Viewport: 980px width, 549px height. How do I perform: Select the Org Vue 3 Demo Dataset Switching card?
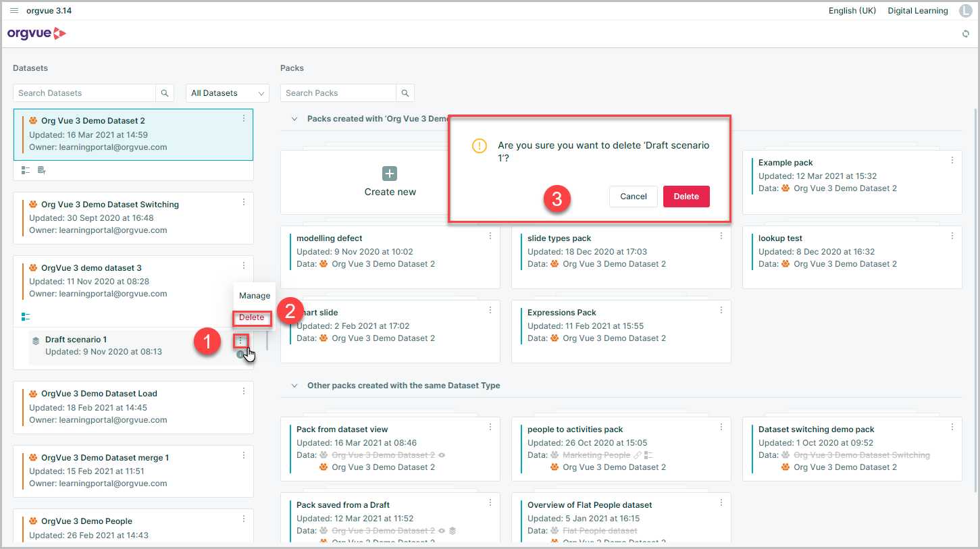click(x=134, y=218)
